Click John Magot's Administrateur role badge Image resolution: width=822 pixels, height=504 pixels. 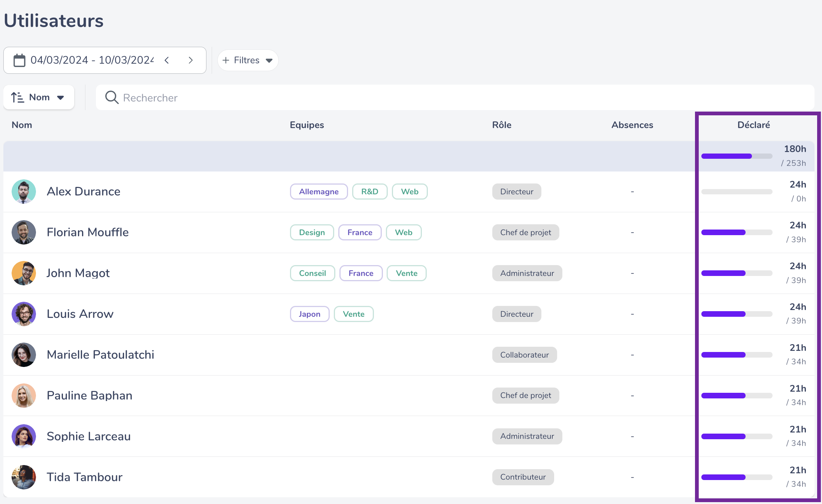click(527, 273)
